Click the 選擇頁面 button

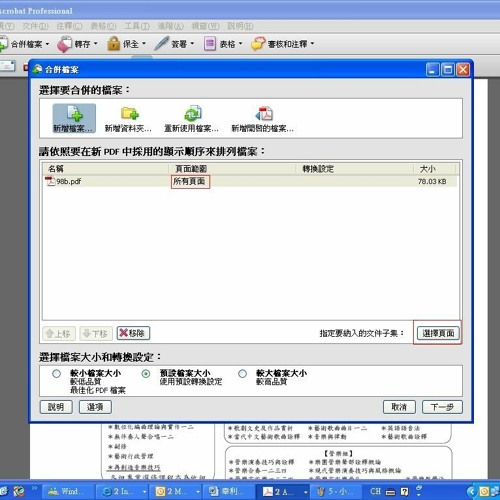click(x=438, y=333)
